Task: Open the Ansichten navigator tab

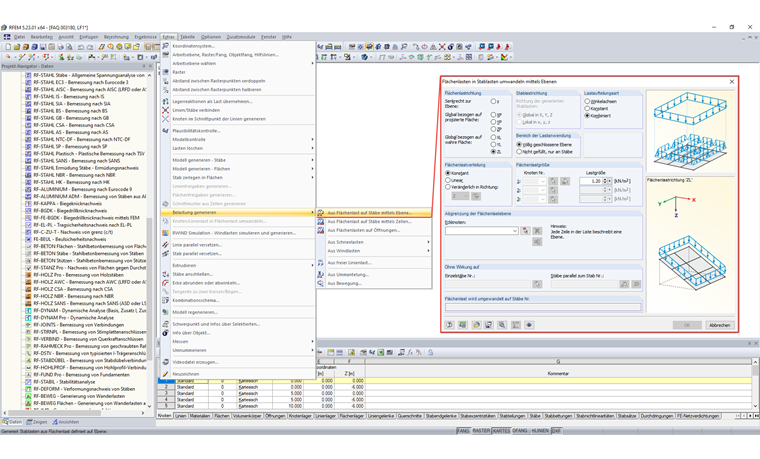Action: point(65,422)
